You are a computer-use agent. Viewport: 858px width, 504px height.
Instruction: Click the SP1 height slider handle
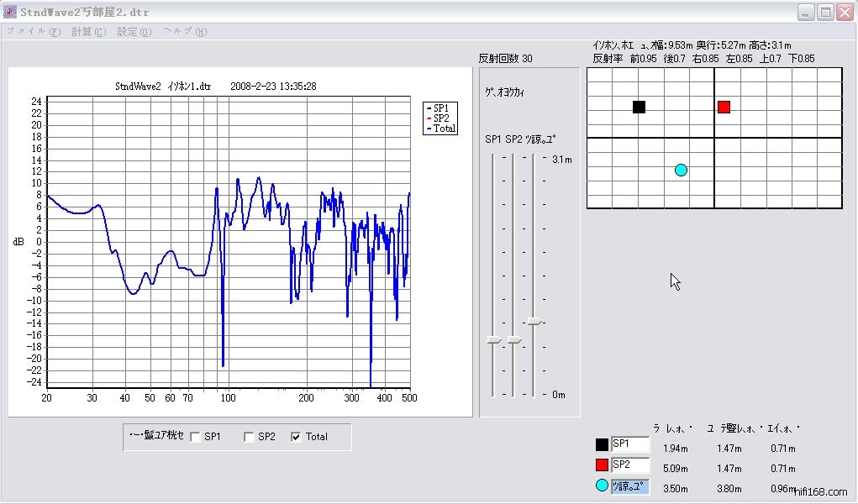click(494, 339)
